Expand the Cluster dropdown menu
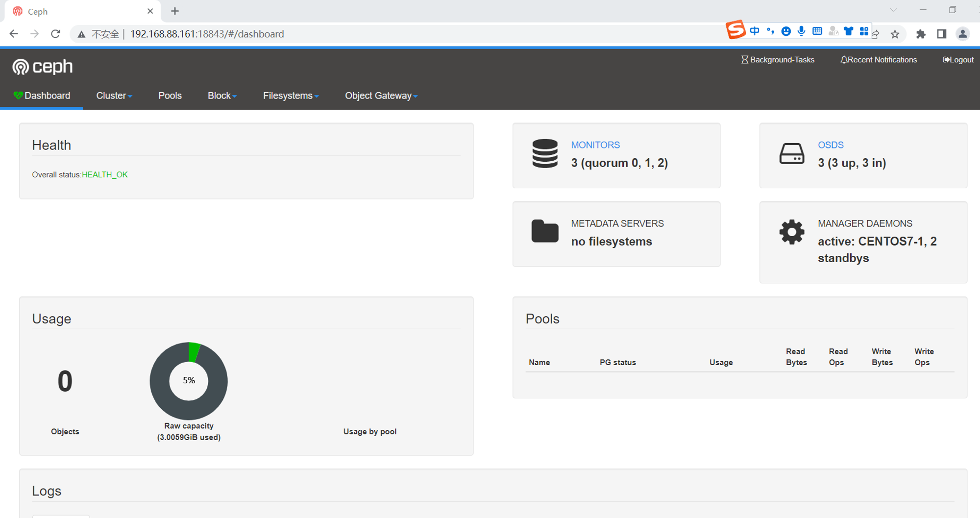 114,96
